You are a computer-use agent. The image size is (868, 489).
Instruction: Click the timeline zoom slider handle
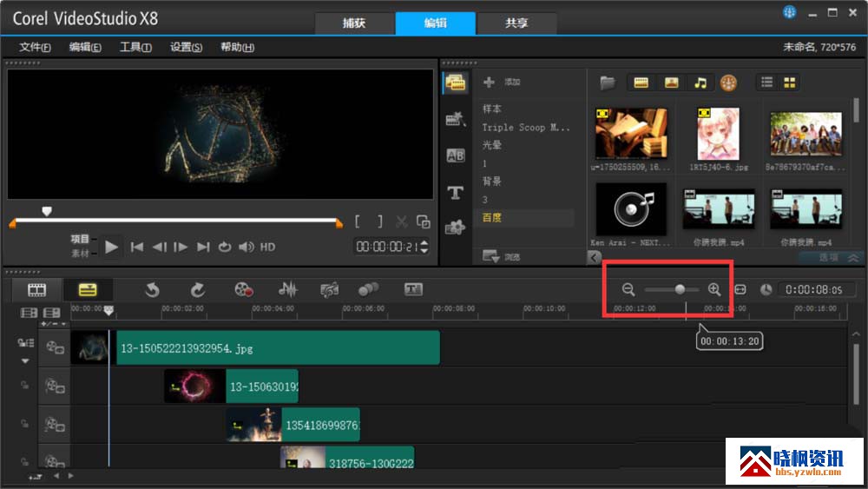click(680, 289)
